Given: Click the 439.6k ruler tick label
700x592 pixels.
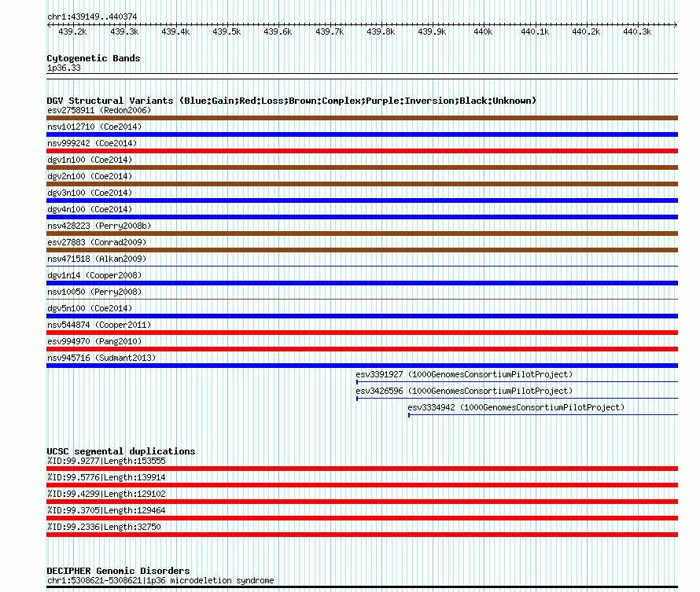Looking at the screenshot, I should (x=278, y=31).
